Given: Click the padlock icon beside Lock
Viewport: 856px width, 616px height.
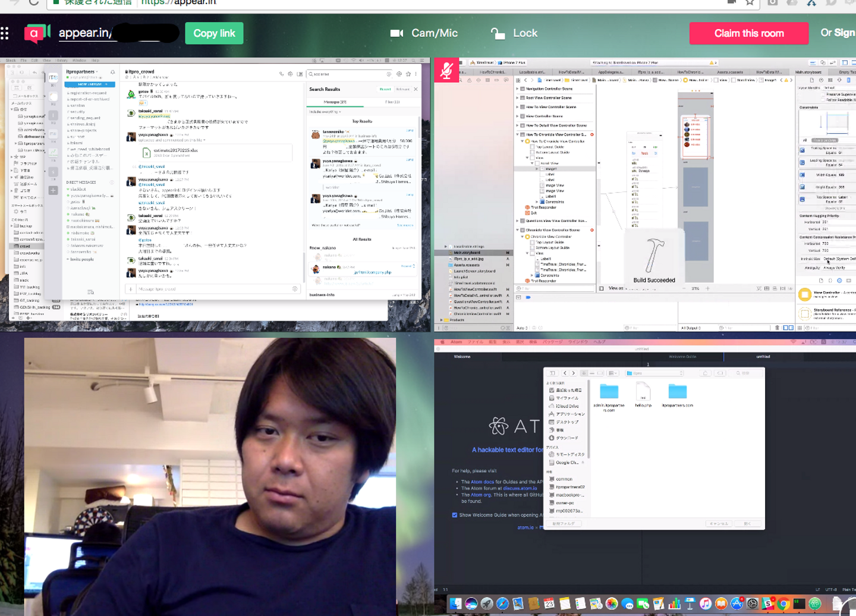Looking at the screenshot, I should tap(498, 33).
